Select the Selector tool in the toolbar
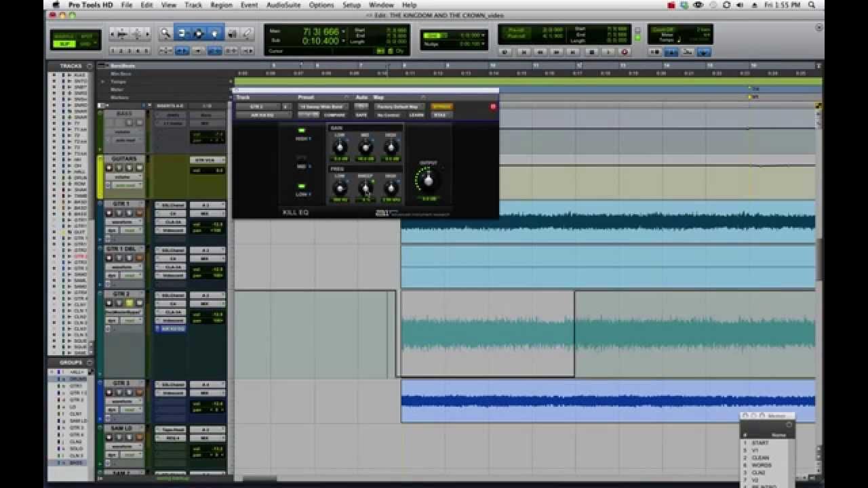The image size is (868, 488). (199, 33)
